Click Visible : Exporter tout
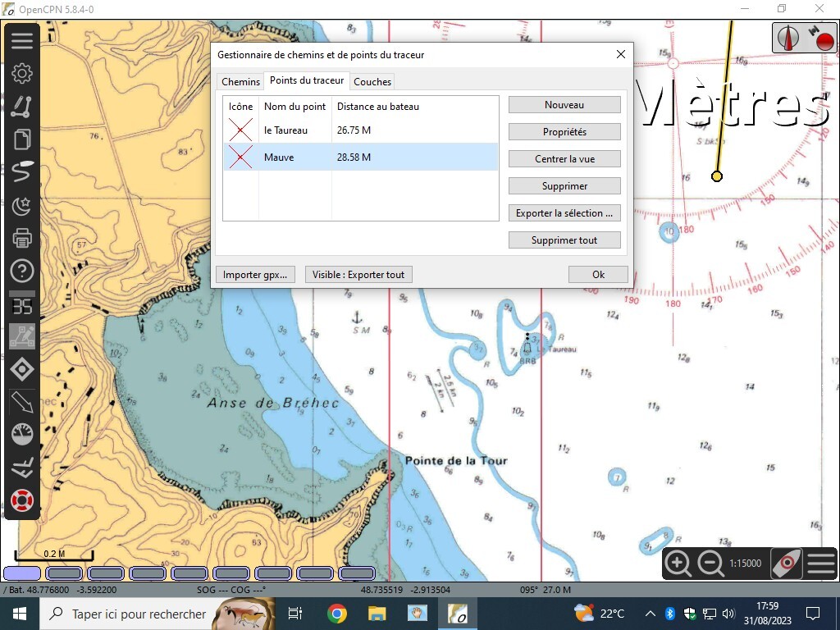 (358, 275)
